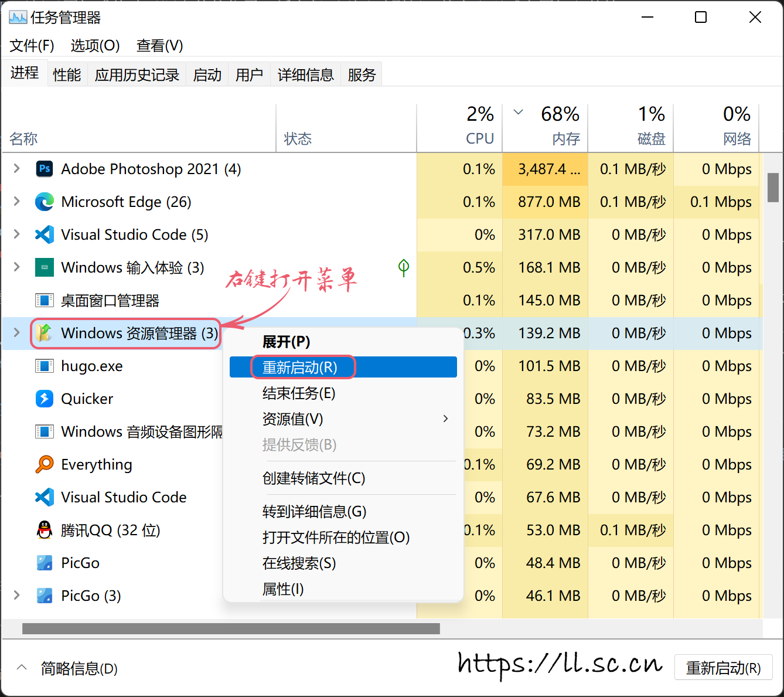Select the 进程 tab

click(25, 73)
